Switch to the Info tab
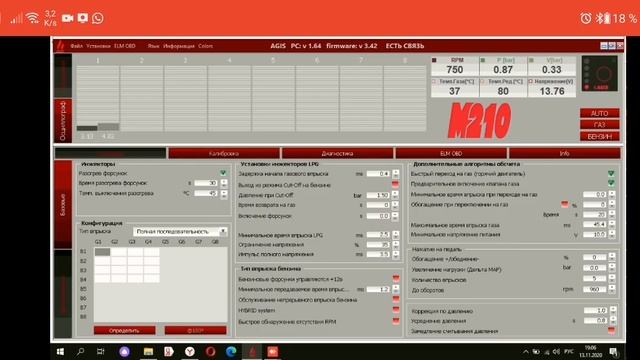This screenshot has width=640, height=360. [564, 153]
